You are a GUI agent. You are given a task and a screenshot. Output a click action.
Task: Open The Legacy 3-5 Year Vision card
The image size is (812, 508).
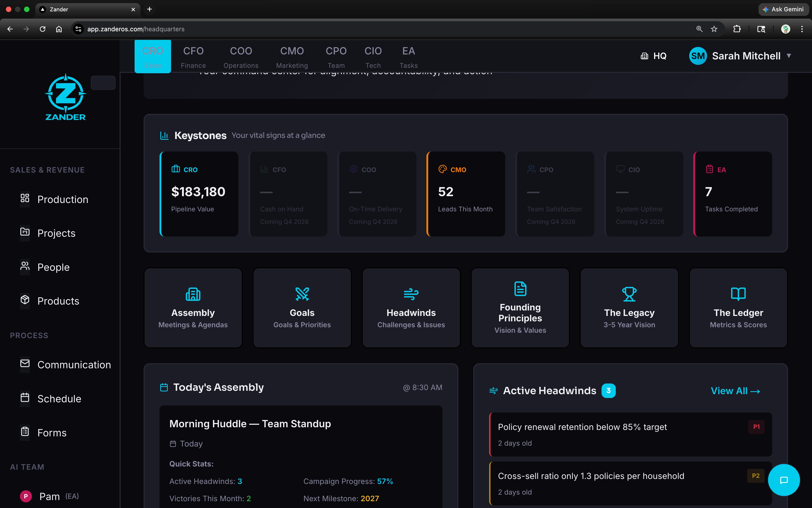point(629,308)
